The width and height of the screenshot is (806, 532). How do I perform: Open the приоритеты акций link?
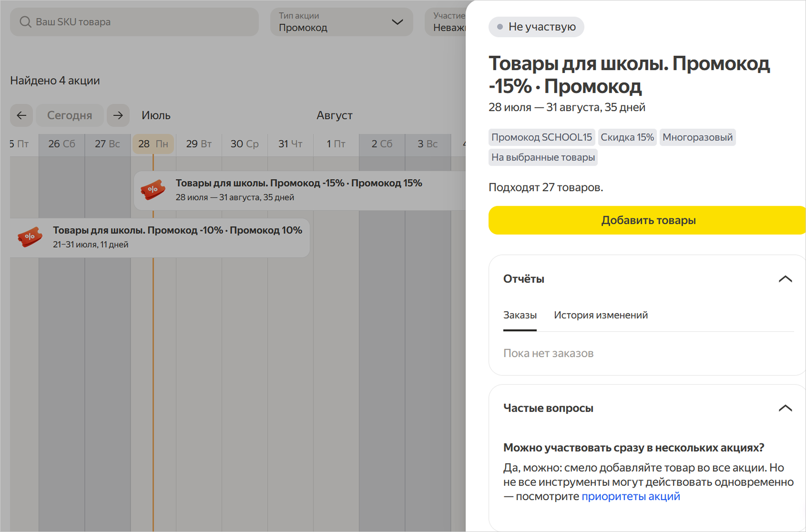point(631,496)
